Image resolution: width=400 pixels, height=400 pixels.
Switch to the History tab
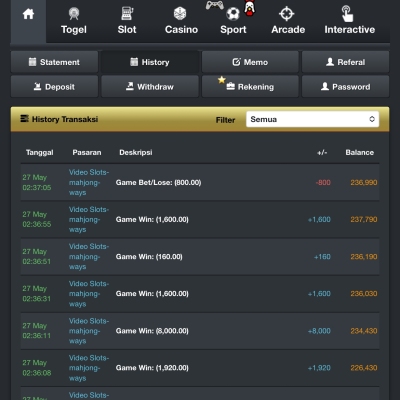tap(150, 62)
